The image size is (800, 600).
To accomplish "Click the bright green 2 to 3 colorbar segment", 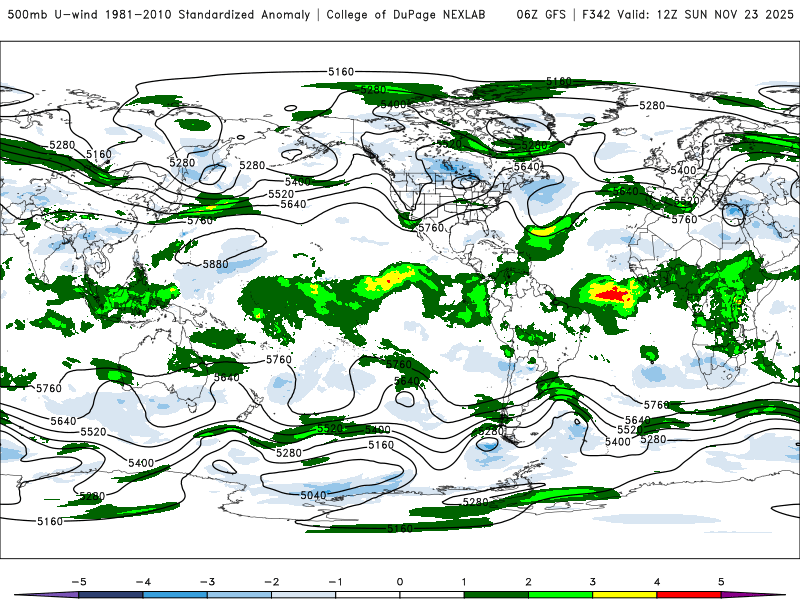I will (561, 595).
